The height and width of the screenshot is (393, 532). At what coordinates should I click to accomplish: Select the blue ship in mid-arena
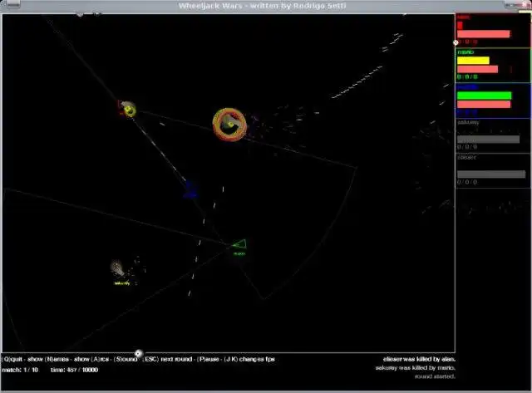[x=190, y=190]
